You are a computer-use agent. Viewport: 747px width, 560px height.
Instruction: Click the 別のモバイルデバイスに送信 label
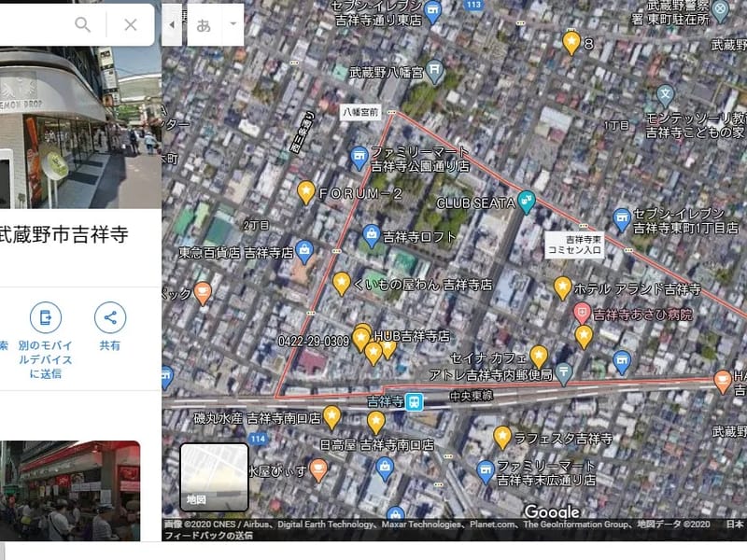click(x=45, y=359)
